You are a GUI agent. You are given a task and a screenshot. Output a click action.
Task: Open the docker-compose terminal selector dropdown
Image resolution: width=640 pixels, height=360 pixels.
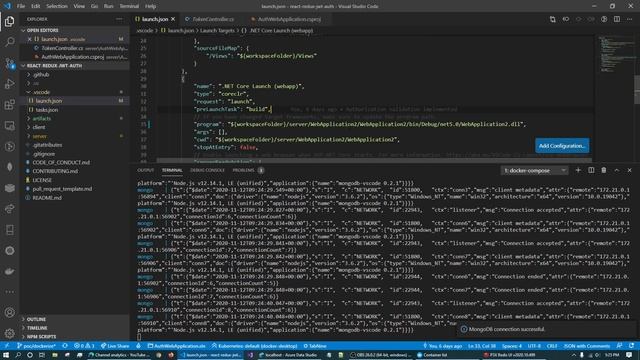pos(534,170)
